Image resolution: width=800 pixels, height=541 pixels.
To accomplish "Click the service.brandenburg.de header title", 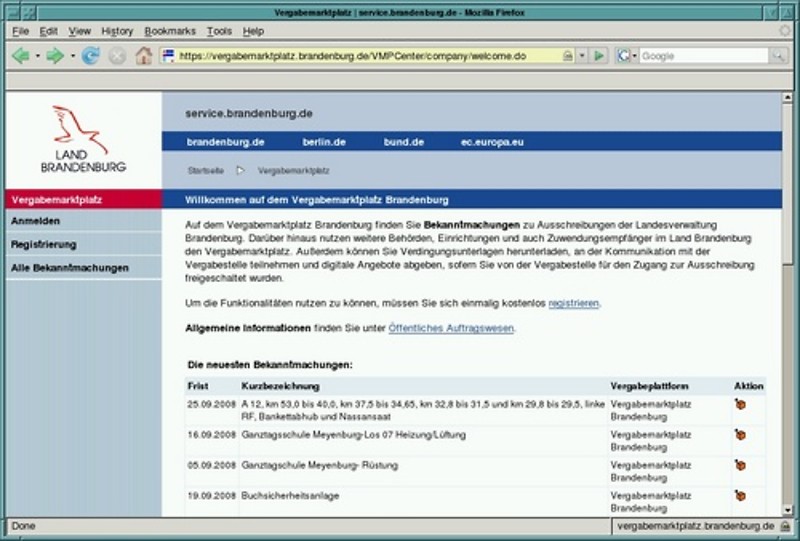I will tap(249, 113).
